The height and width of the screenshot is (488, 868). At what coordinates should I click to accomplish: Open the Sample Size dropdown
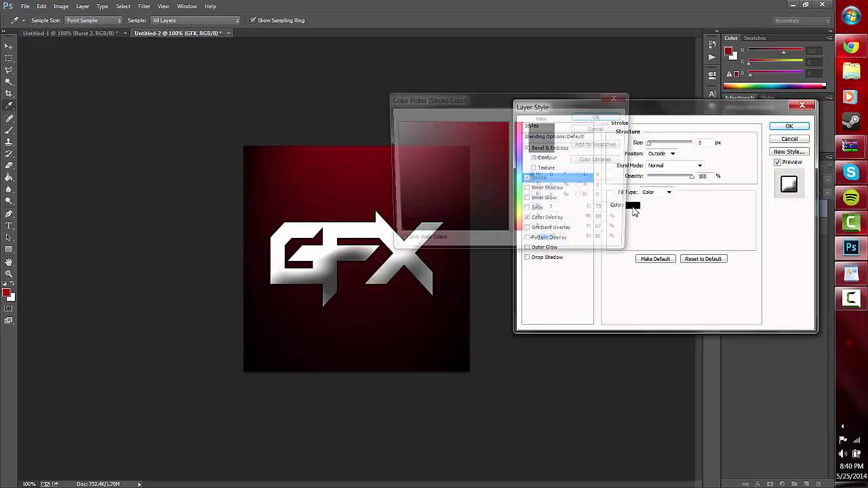tap(93, 20)
